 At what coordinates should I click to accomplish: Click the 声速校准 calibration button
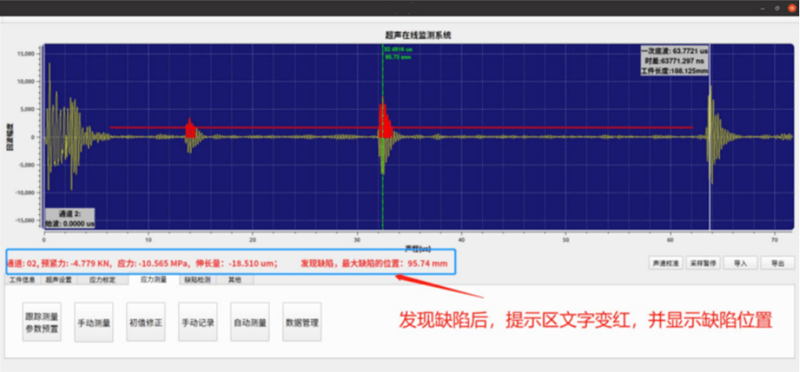pyautogui.click(x=665, y=263)
